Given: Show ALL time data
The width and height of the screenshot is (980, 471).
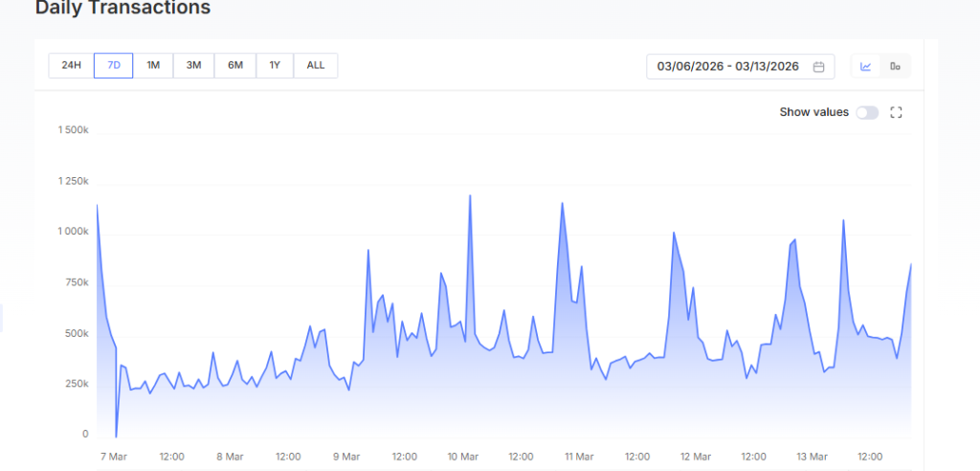Looking at the screenshot, I should (x=316, y=65).
